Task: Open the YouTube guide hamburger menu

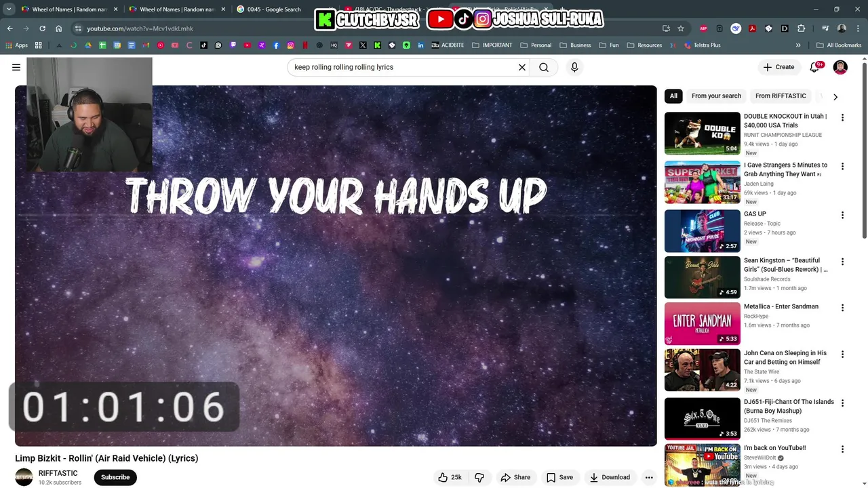Action: [x=16, y=67]
